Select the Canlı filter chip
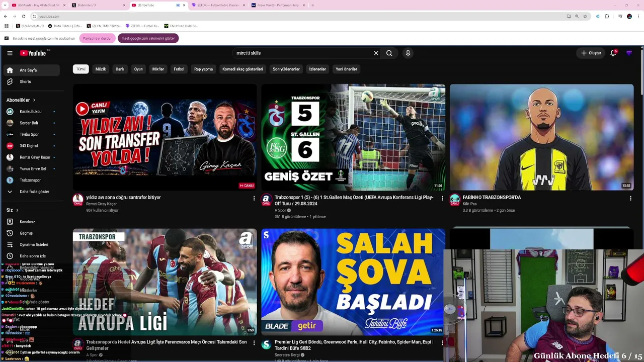The width and height of the screenshot is (644, 362). pyautogui.click(x=120, y=69)
